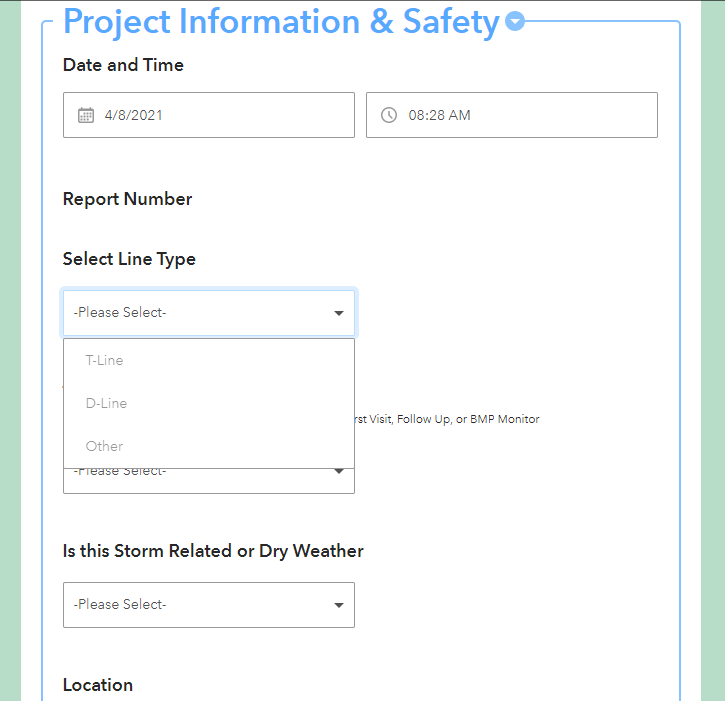The width and height of the screenshot is (725, 701).
Task: Click the Report Number label
Action: click(127, 199)
